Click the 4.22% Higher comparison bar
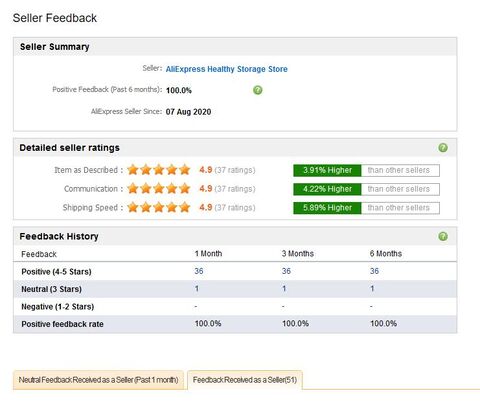 tap(366, 189)
